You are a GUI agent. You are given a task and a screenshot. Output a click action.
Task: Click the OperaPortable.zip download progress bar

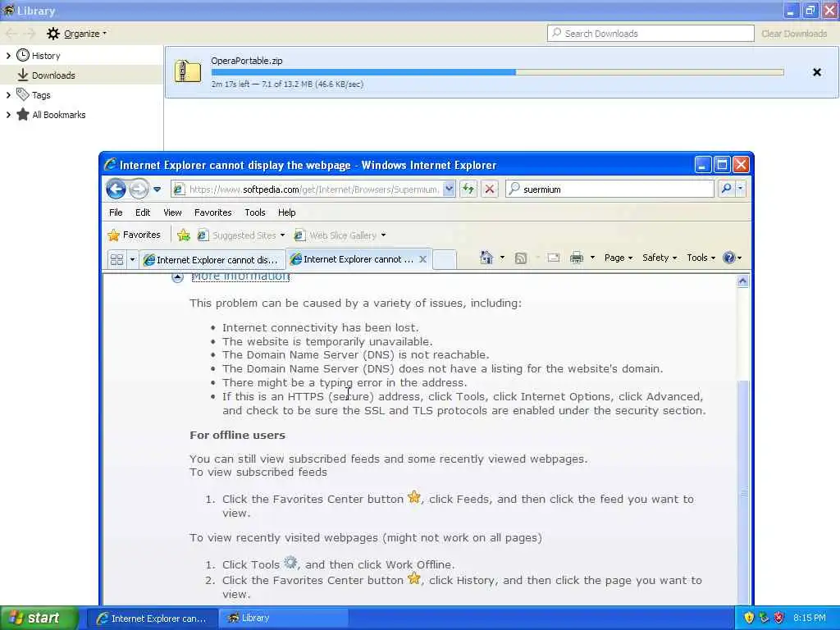point(498,72)
